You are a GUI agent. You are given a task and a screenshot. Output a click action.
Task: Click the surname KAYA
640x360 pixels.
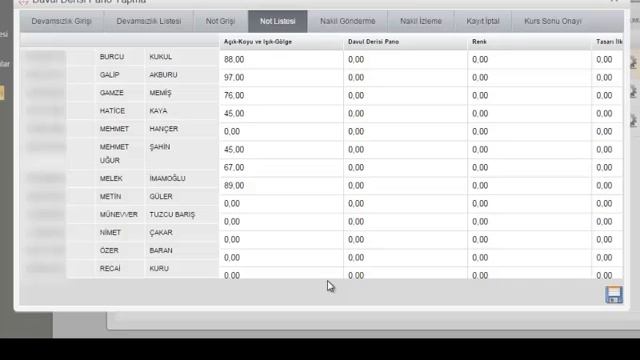point(158,111)
